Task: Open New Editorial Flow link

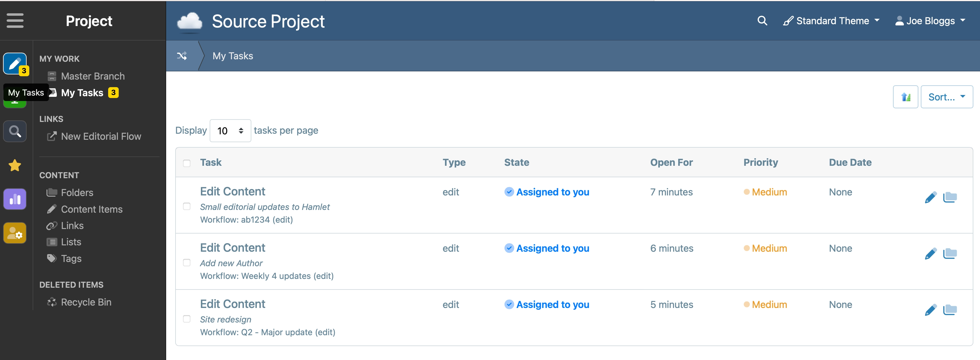Action: (101, 136)
